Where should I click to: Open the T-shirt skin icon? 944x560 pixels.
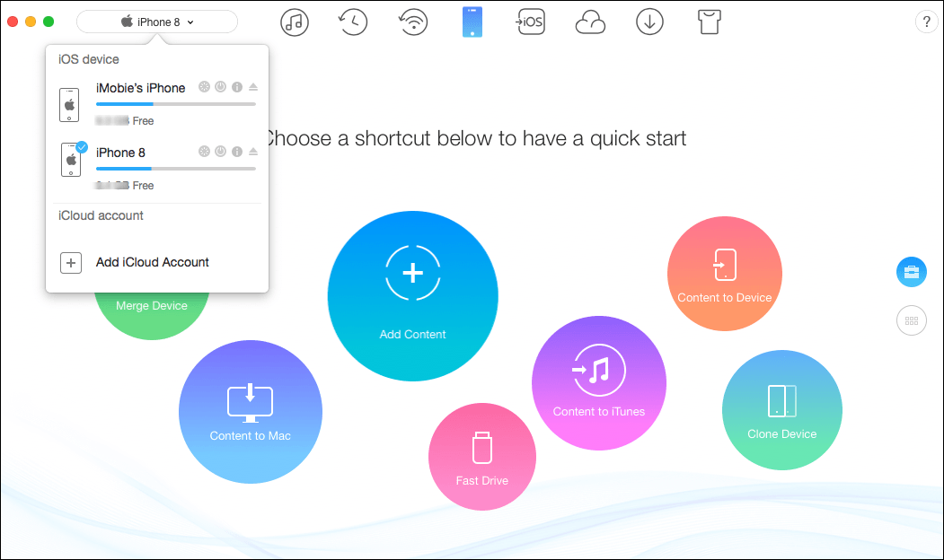(709, 22)
